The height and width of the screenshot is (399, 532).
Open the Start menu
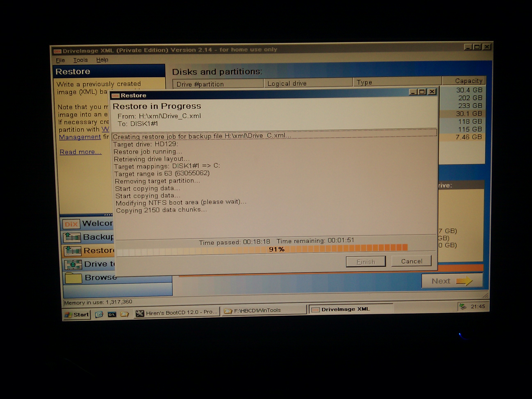pyautogui.click(x=77, y=315)
